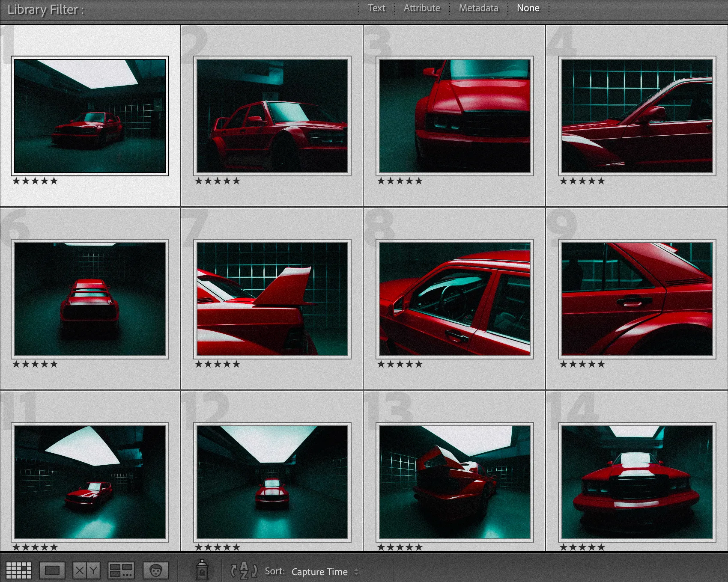Select photo 4 side mirror against glass wall
728x582 pixels.
(x=637, y=116)
